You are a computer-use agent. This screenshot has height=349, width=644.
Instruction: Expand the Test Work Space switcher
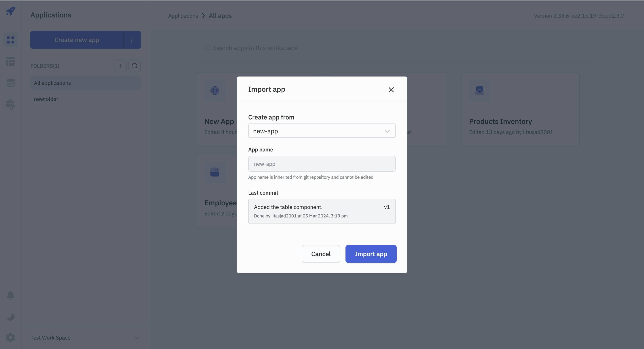[85, 338]
